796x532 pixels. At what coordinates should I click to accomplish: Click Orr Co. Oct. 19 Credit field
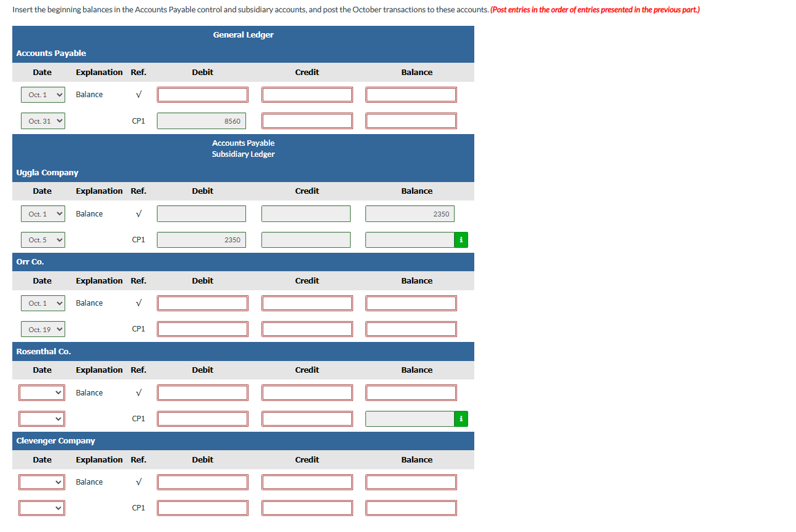coord(307,330)
